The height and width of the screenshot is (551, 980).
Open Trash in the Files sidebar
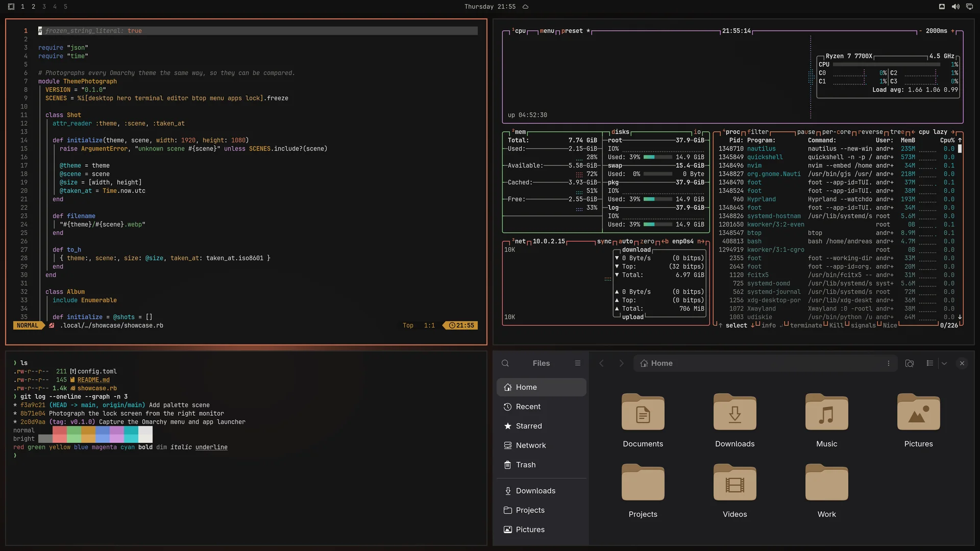click(542, 465)
